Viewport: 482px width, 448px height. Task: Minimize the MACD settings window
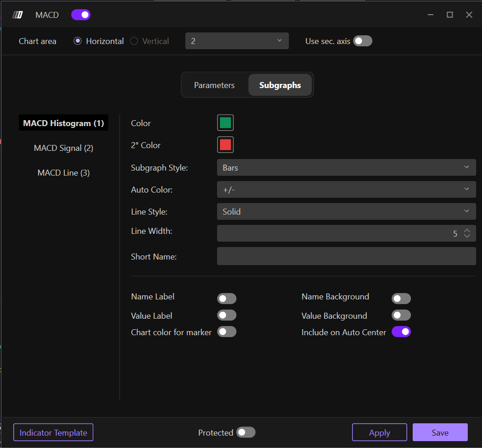tap(431, 15)
